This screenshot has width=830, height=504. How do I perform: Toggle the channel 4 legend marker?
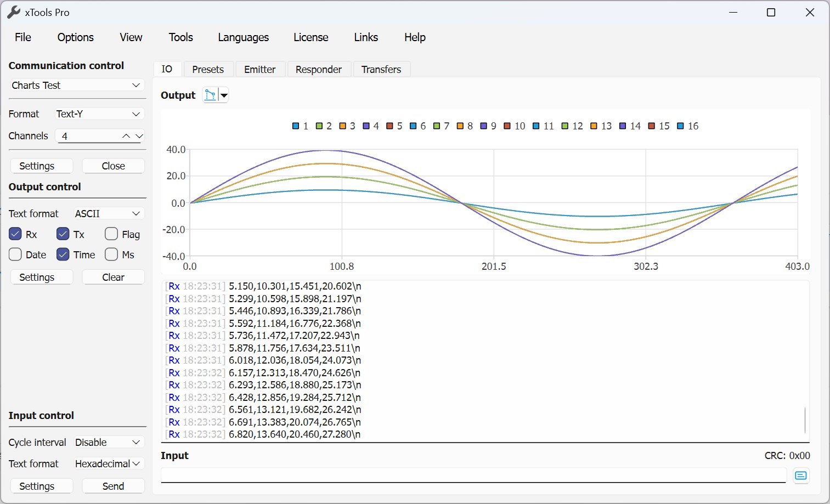366,126
